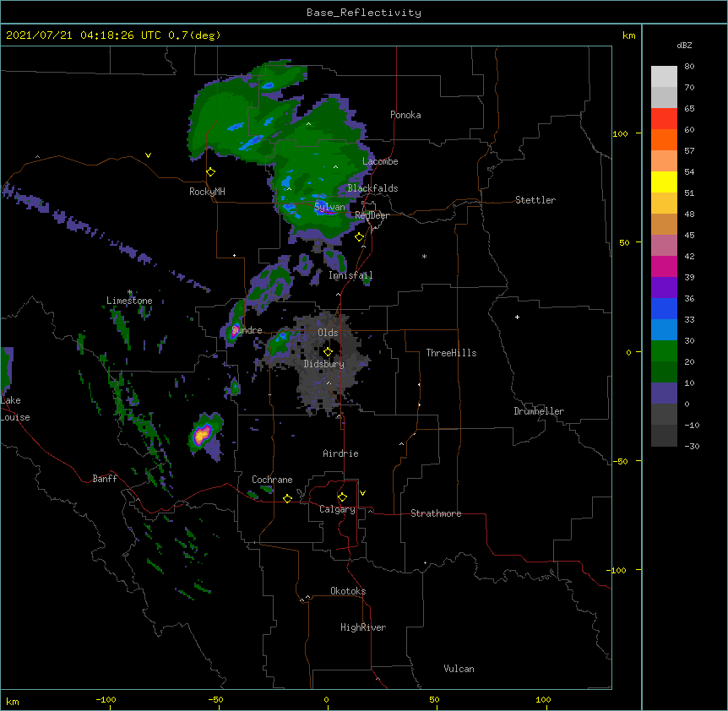Click the Lacombe city label
Image resolution: width=728 pixels, height=711 pixels.
(x=380, y=161)
